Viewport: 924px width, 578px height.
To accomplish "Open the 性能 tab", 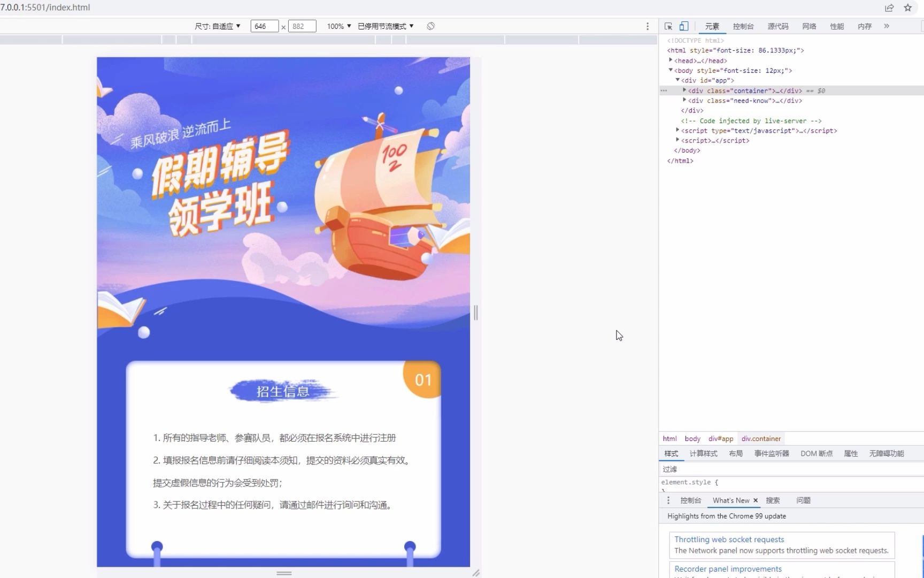I will pyautogui.click(x=837, y=26).
